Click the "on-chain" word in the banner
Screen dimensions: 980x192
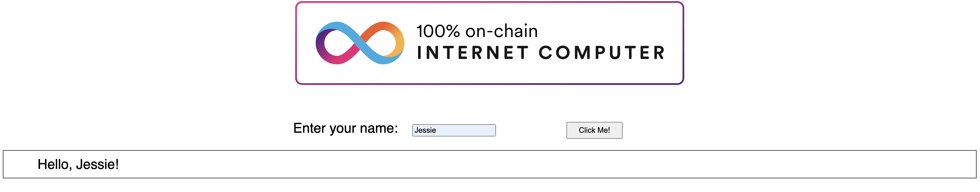[x=502, y=31]
